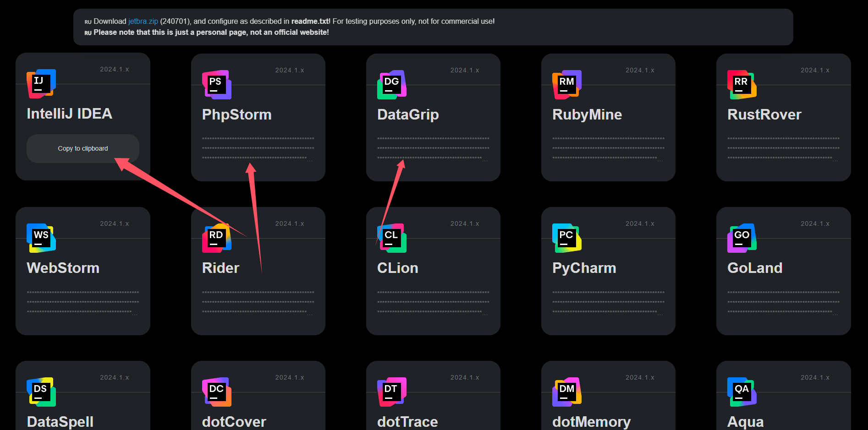Image resolution: width=868 pixels, height=430 pixels.
Task: Click the WebStorm WS logo icon
Action: (41, 238)
